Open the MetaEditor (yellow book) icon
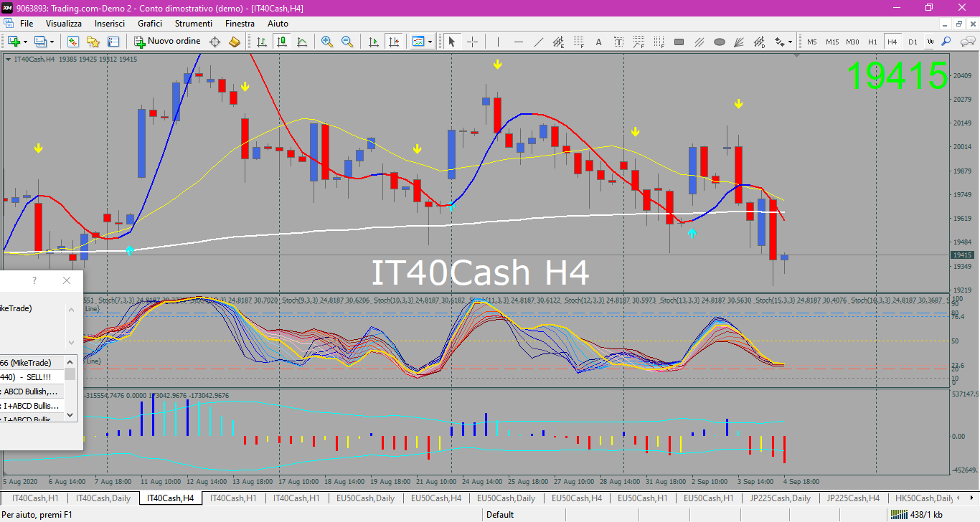980x522 pixels. [235, 42]
